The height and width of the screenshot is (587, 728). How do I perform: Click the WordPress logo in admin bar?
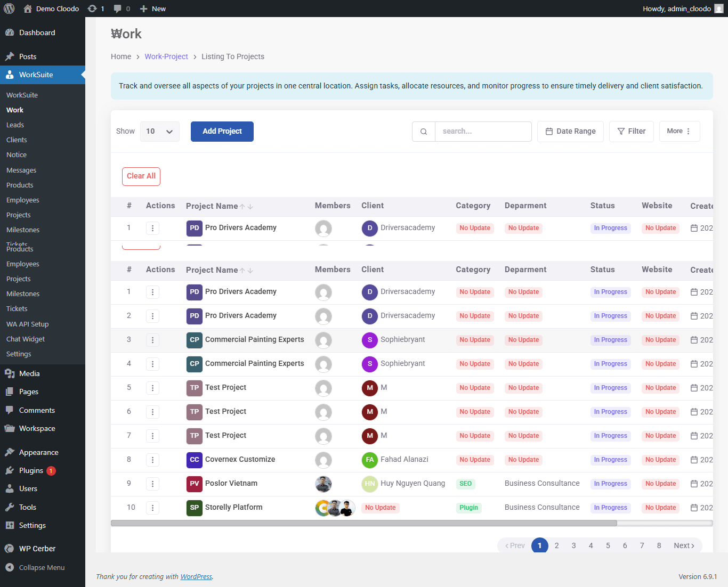9,9
